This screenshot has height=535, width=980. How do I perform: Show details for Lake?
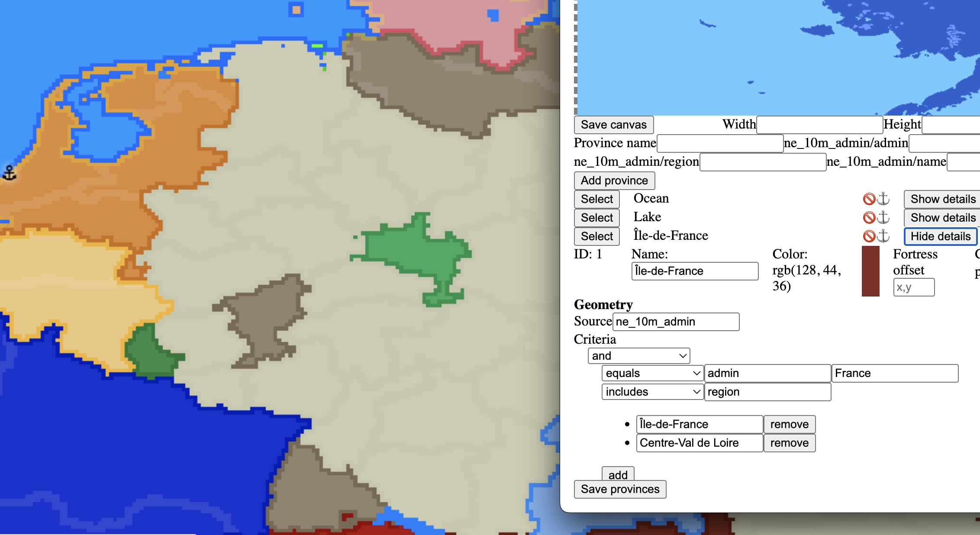tap(942, 218)
